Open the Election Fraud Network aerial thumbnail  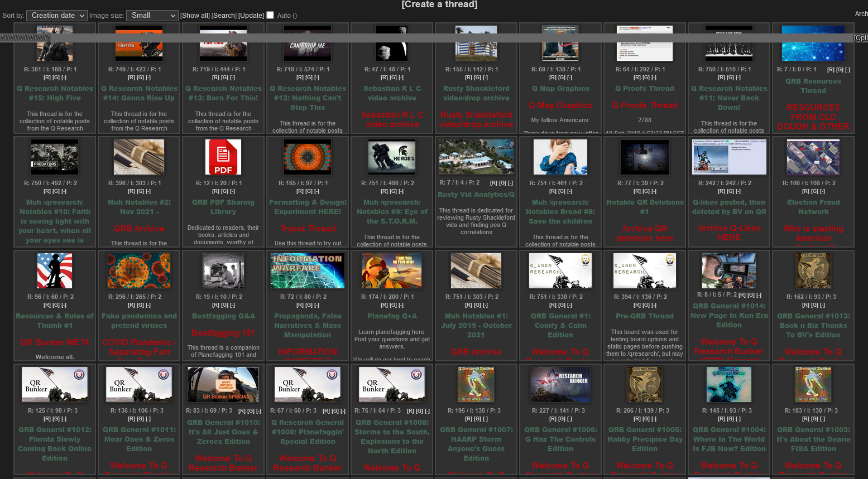[x=813, y=157]
